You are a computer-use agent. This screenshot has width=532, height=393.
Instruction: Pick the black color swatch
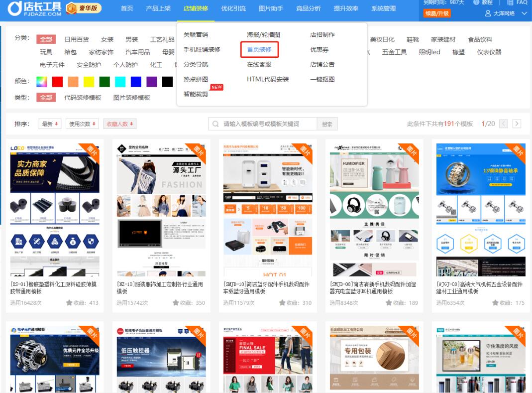click(167, 82)
